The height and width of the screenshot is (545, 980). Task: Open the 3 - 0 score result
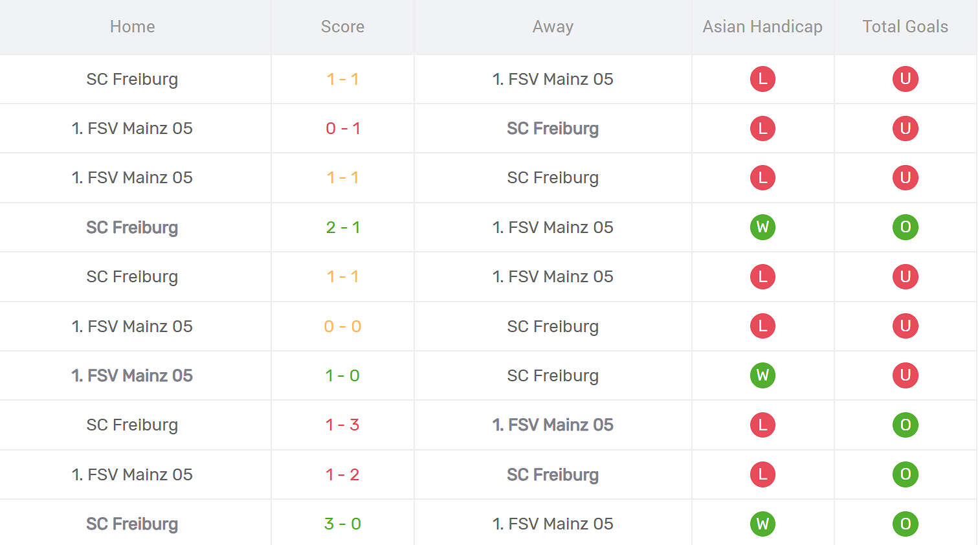coord(342,524)
